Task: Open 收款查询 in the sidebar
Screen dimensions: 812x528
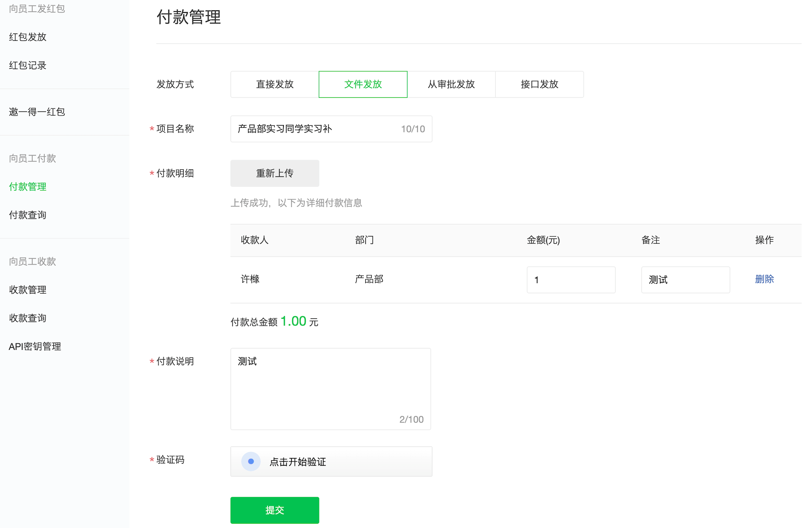Action: coord(28,318)
